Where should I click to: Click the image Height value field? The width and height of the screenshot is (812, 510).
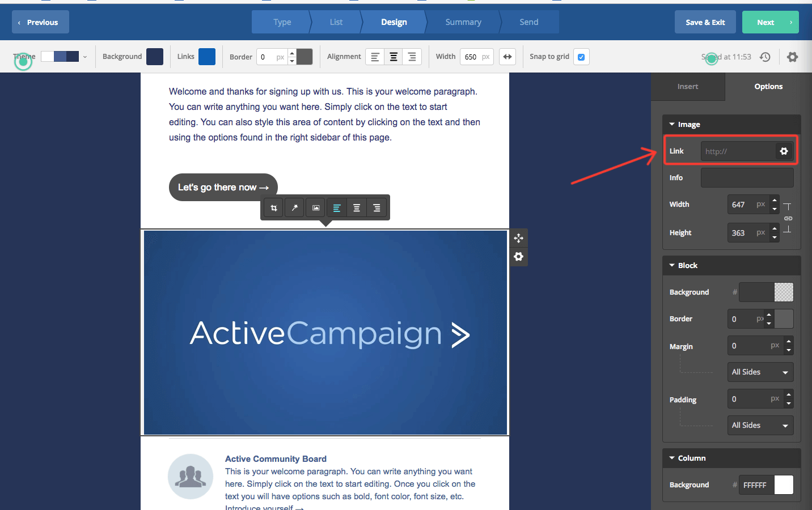click(748, 233)
